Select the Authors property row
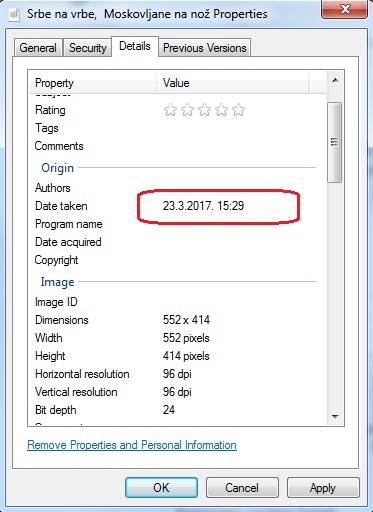The height and width of the screenshot is (512, 373). (x=177, y=188)
